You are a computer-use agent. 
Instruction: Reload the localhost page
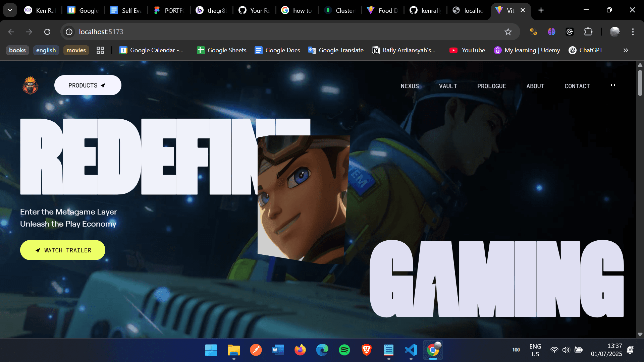(x=47, y=32)
